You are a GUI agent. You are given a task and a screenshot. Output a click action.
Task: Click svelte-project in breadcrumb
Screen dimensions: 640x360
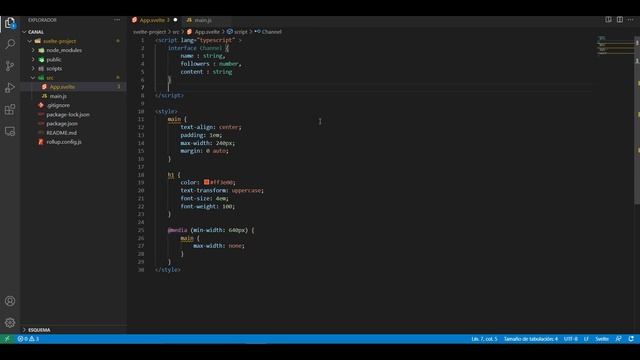149,32
